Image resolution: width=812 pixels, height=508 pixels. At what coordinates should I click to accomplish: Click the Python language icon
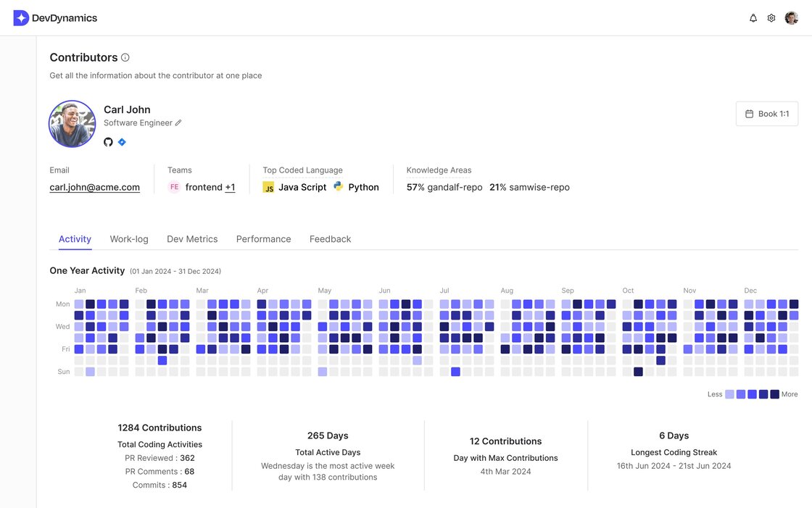[338, 186]
